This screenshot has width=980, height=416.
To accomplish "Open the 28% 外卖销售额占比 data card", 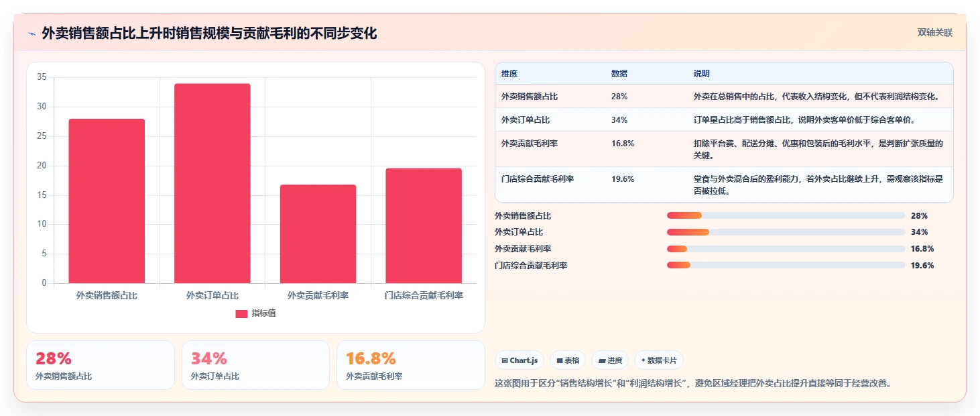I will (x=101, y=365).
